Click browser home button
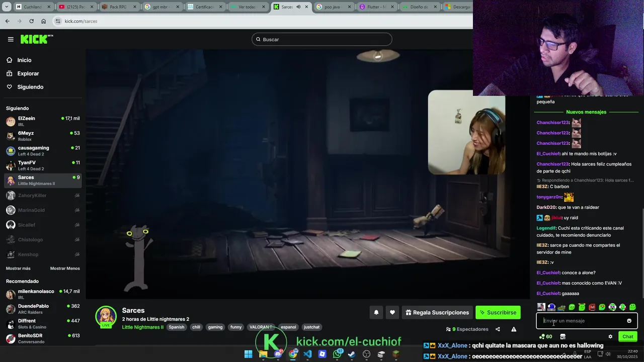This screenshot has width=644, height=362. [x=43, y=21]
